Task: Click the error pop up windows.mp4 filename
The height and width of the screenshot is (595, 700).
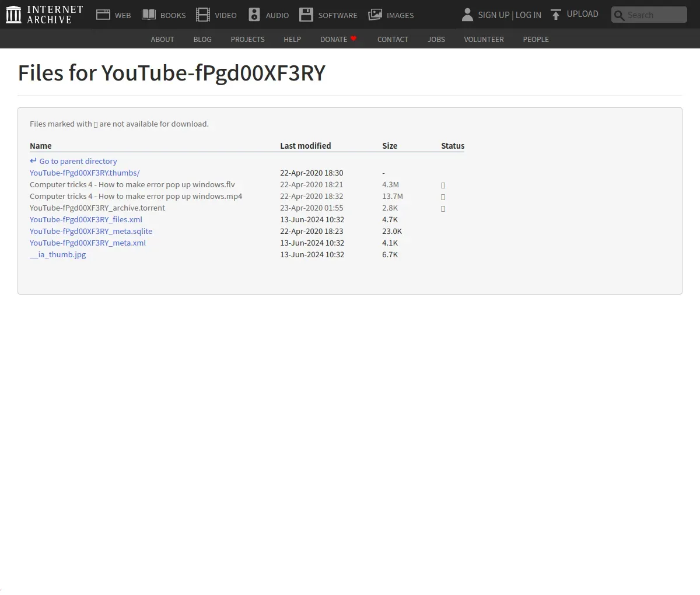Action: point(136,196)
